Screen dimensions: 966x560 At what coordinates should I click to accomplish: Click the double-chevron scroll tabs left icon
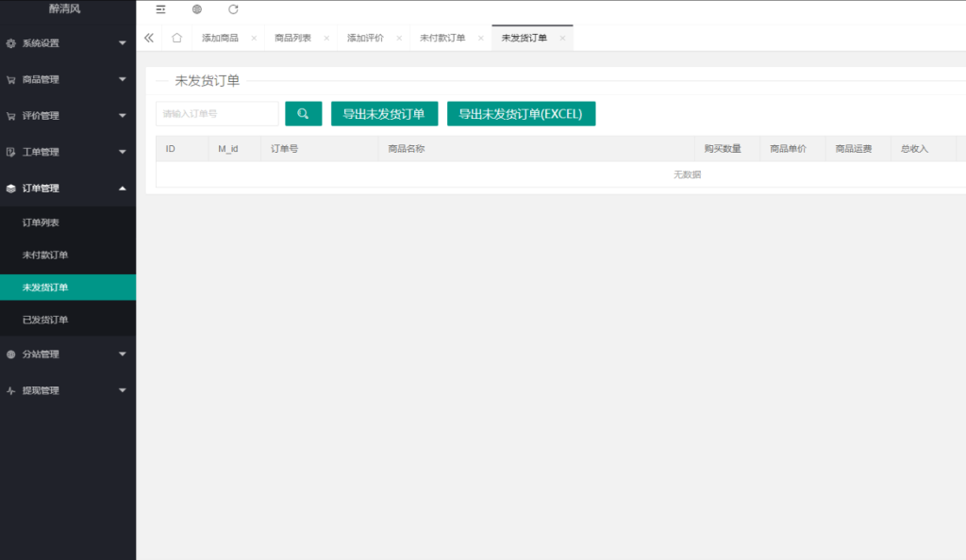click(x=149, y=38)
